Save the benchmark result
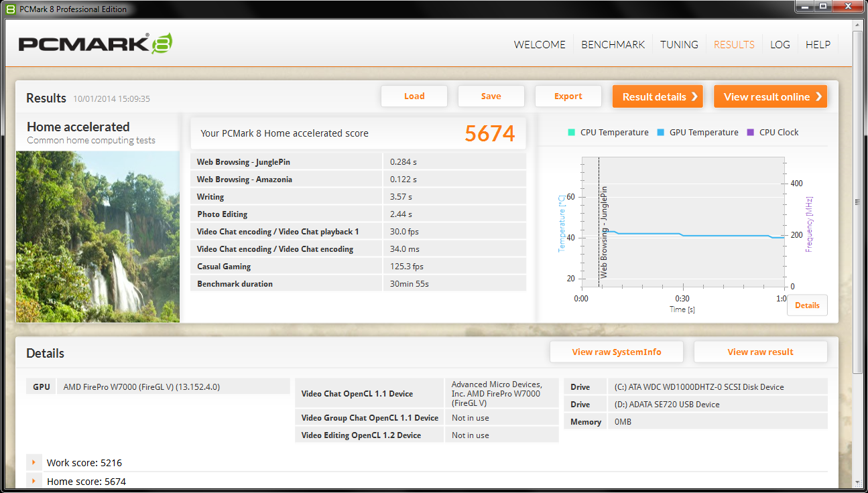868x493 pixels. pyautogui.click(x=491, y=96)
